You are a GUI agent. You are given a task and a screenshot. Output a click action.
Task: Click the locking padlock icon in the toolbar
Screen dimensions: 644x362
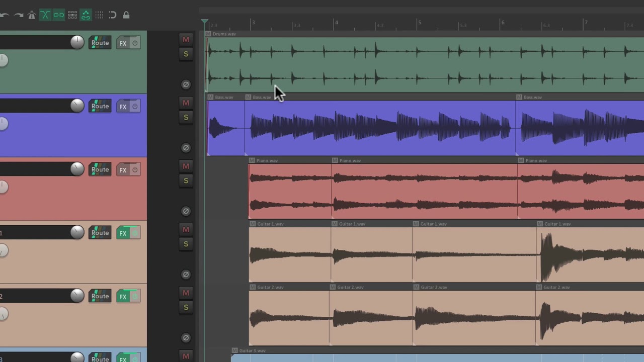[x=126, y=15]
